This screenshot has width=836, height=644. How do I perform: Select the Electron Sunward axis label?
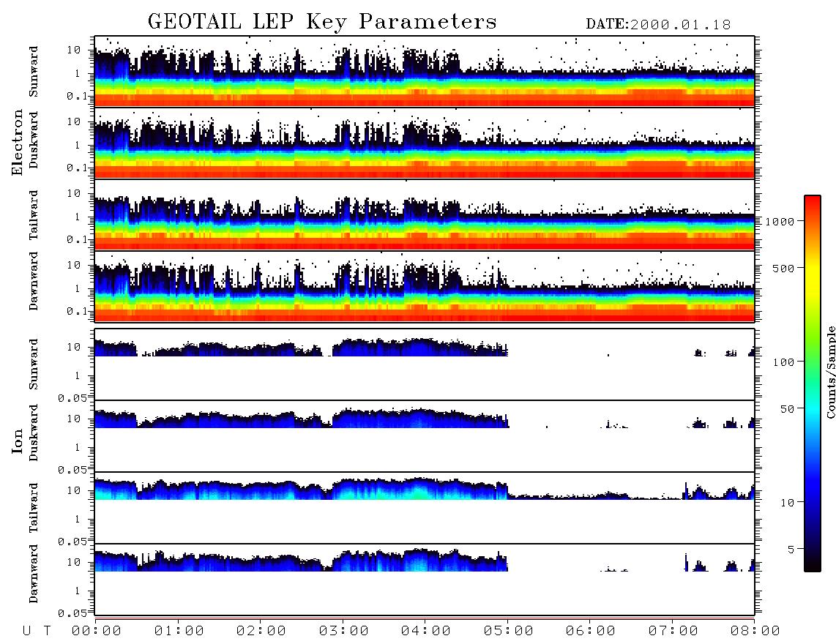[x=34, y=72]
